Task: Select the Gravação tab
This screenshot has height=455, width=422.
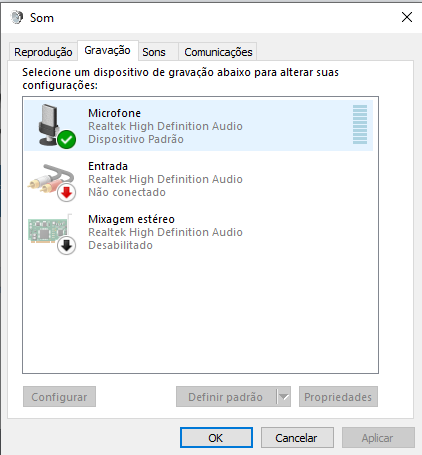Action: pos(108,50)
